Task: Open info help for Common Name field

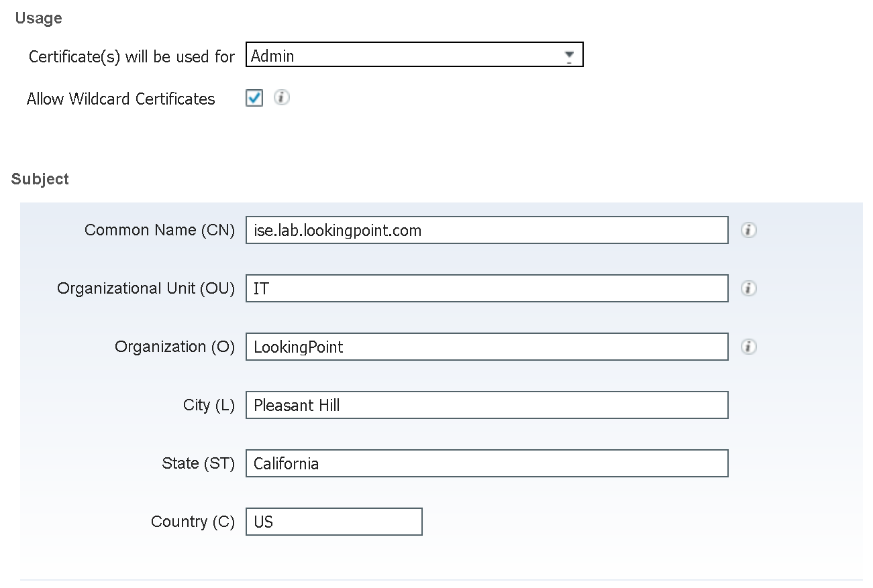Action: click(748, 229)
